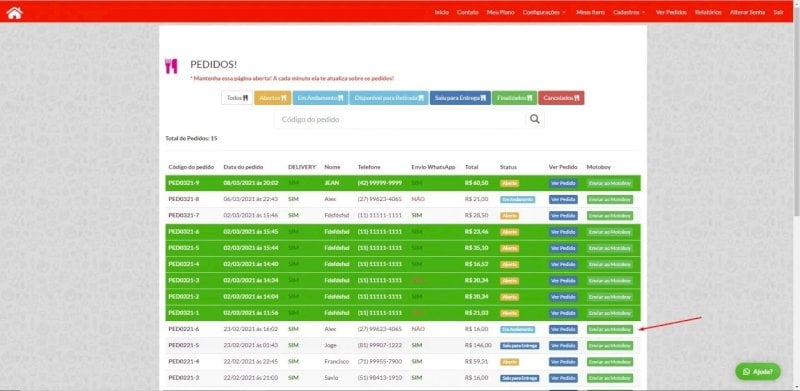Click Ver Pedido for order PED0321-8
800x391 pixels.
[x=563, y=200]
